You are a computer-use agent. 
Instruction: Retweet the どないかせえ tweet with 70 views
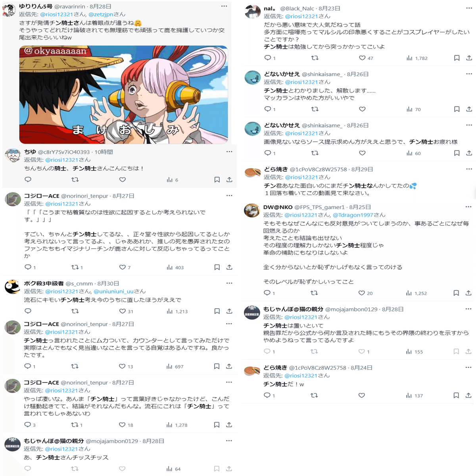coord(315,109)
